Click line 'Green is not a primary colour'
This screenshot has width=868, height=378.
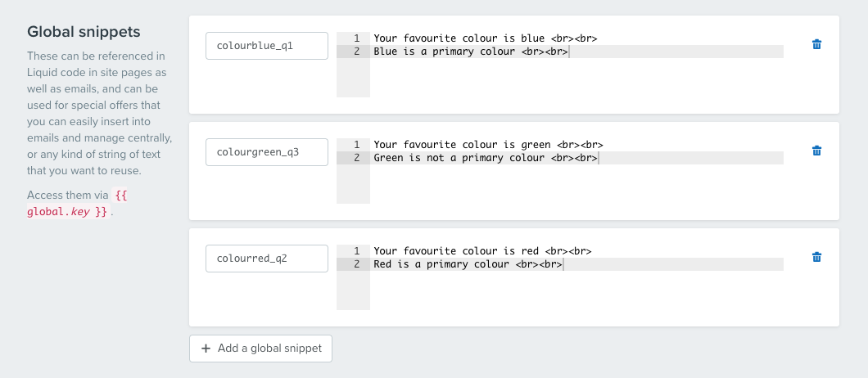tap(576, 158)
